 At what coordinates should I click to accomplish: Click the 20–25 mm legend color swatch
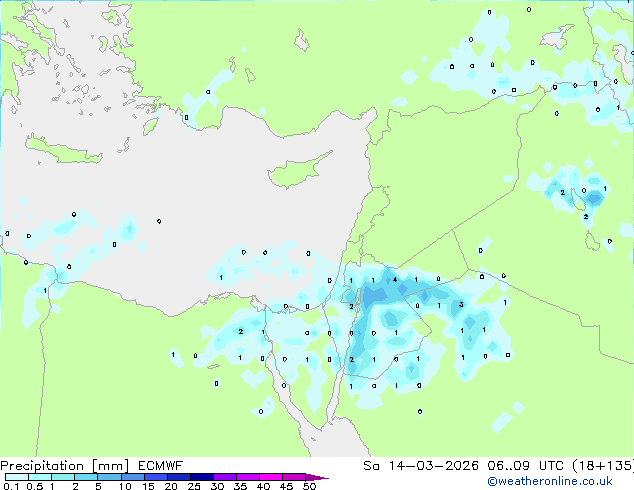(x=179, y=477)
